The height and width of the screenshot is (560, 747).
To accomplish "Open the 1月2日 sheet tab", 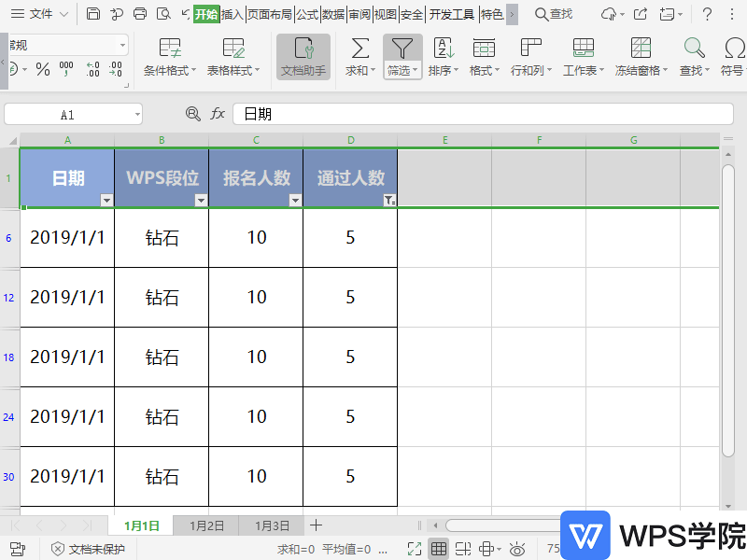I will click(x=206, y=525).
